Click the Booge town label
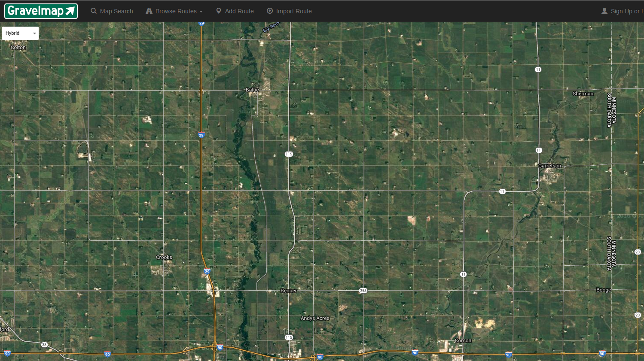 (604, 290)
